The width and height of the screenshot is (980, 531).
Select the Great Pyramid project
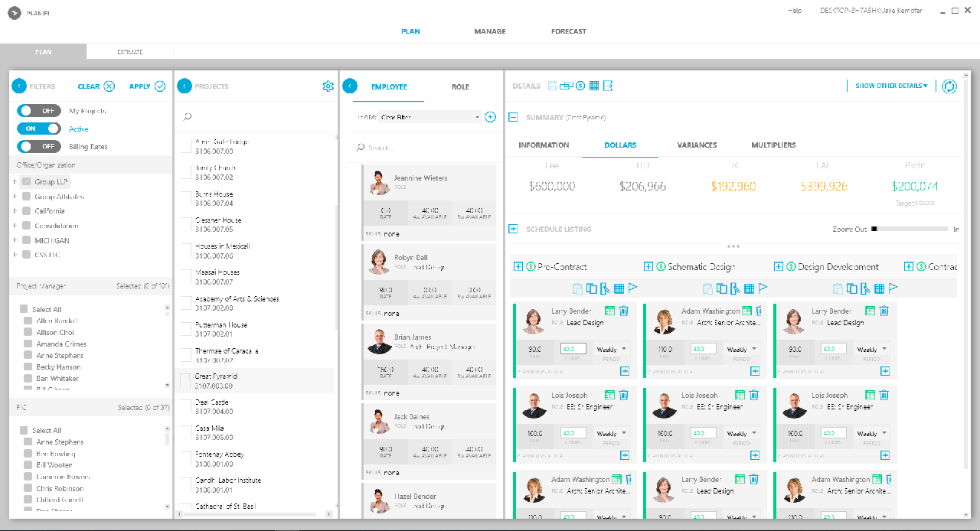click(255, 380)
